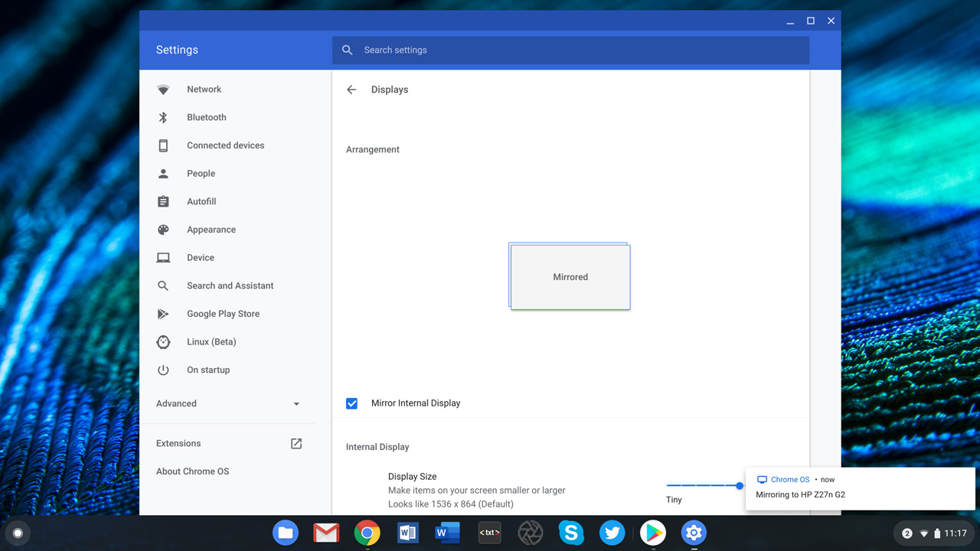
Task: Open the launcher circle button
Action: click(x=18, y=533)
